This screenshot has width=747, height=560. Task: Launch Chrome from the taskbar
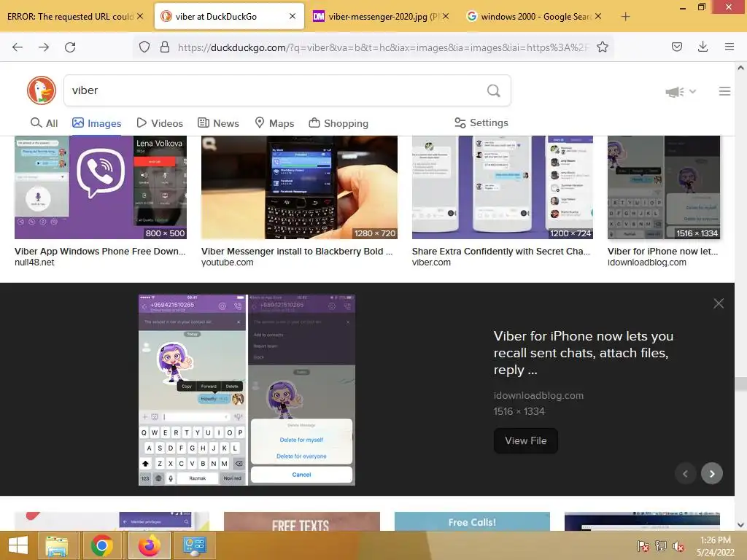[101, 545]
